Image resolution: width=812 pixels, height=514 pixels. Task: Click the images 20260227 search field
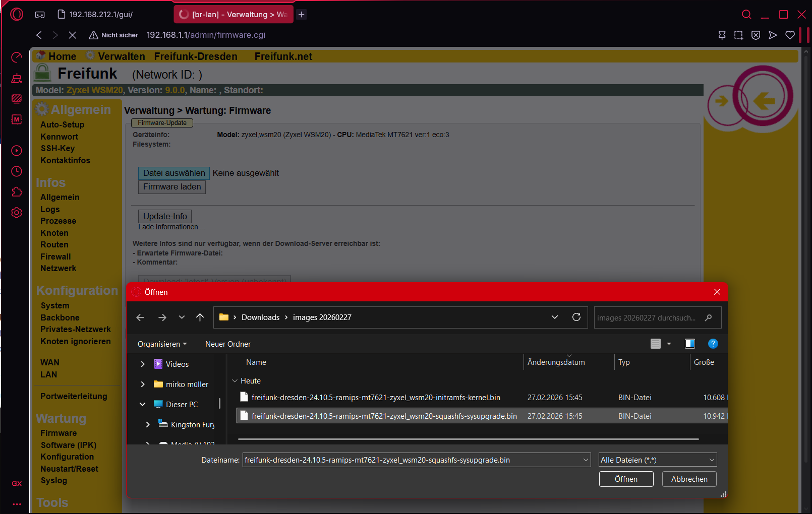(651, 317)
